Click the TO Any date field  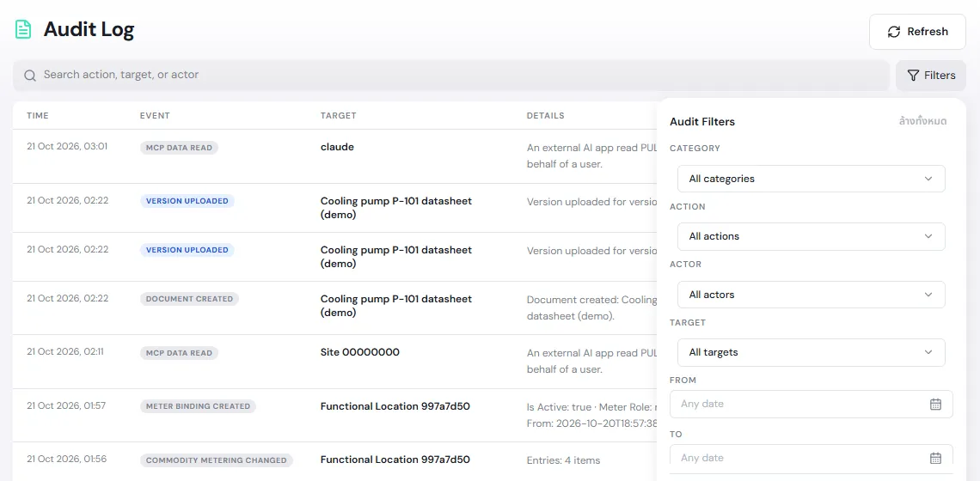[811, 456]
